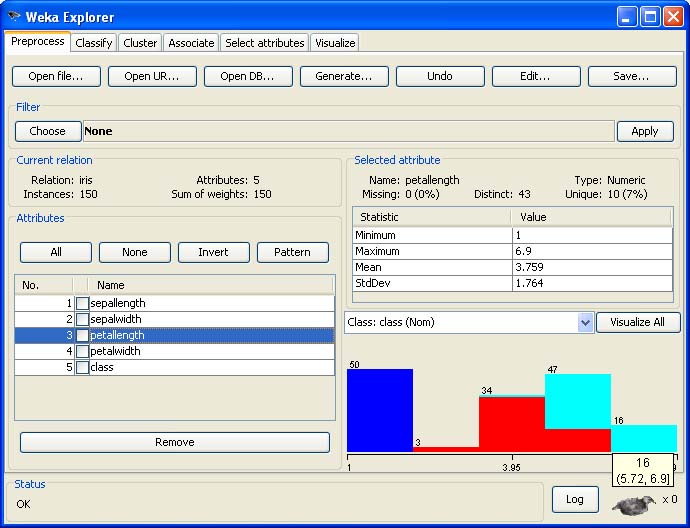690x528 pixels.
Task: Open the Log window
Action: [x=575, y=499]
